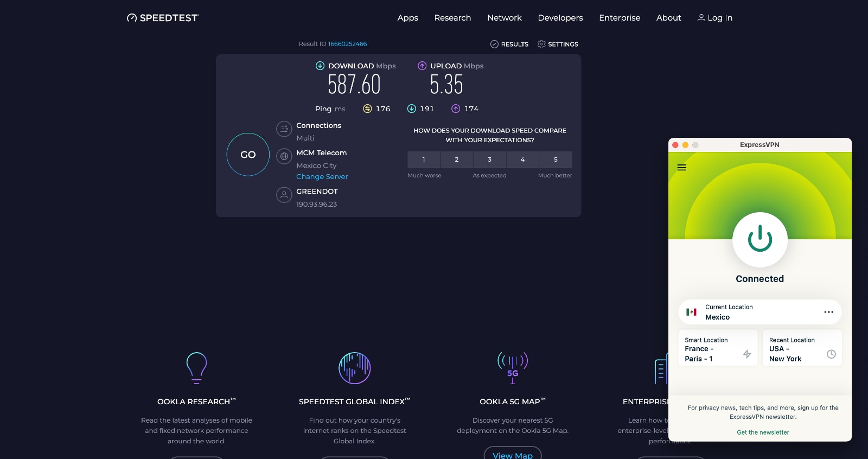The width and height of the screenshot is (868, 459).
Task: Click the Mexico City server location text
Action: click(316, 165)
